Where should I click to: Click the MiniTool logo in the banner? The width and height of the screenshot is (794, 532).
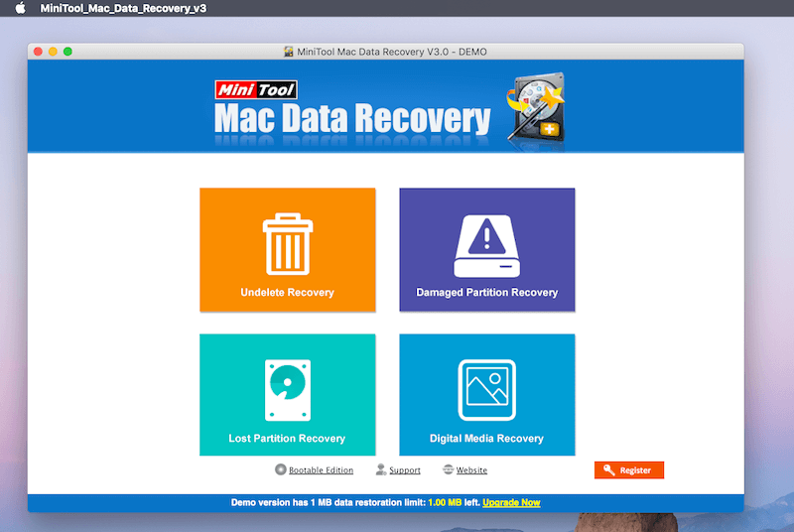point(256,89)
